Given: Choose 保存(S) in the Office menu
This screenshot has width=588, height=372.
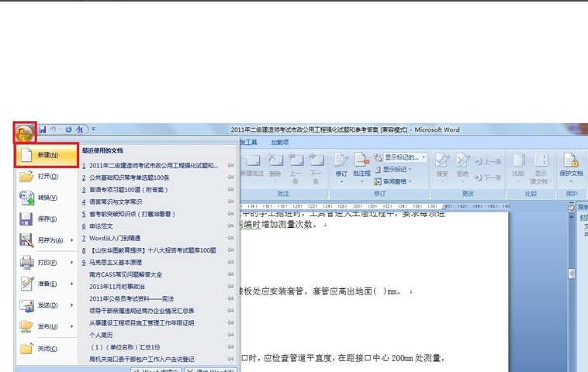Looking at the screenshot, I should [x=47, y=219].
